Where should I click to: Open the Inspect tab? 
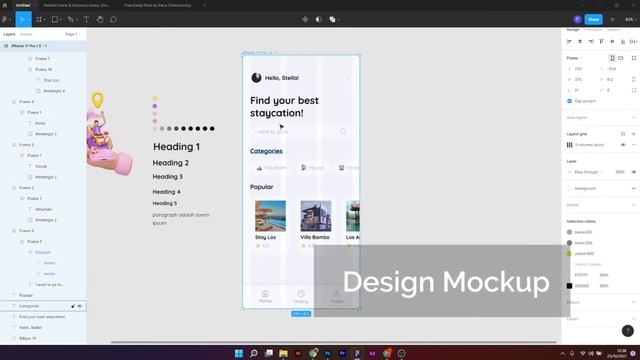613,30
